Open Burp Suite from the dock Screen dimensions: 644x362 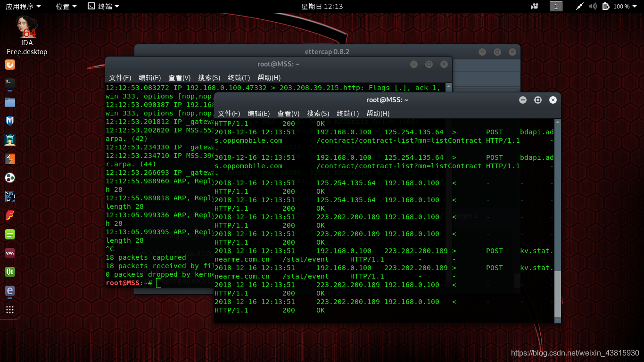10,159
